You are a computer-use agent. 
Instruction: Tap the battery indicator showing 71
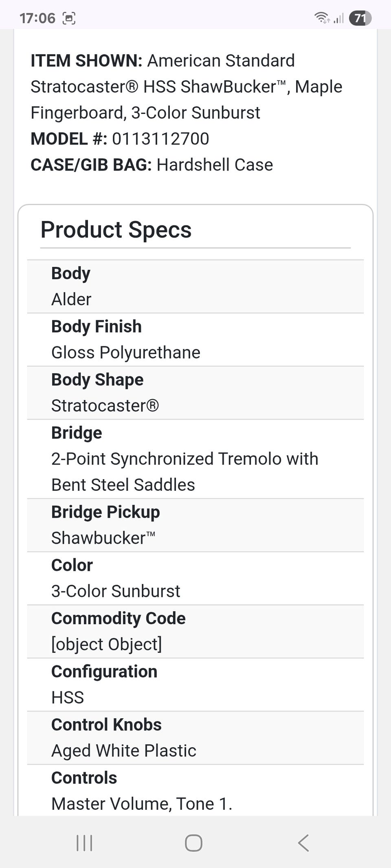click(360, 18)
